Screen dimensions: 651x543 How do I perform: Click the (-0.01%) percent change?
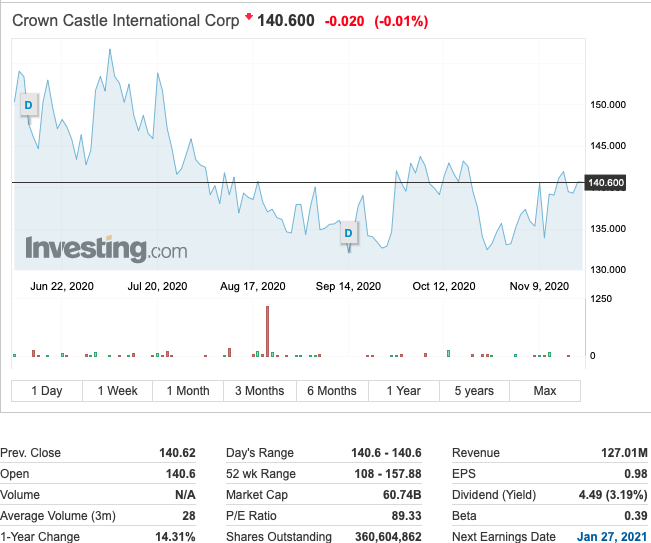click(401, 21)
